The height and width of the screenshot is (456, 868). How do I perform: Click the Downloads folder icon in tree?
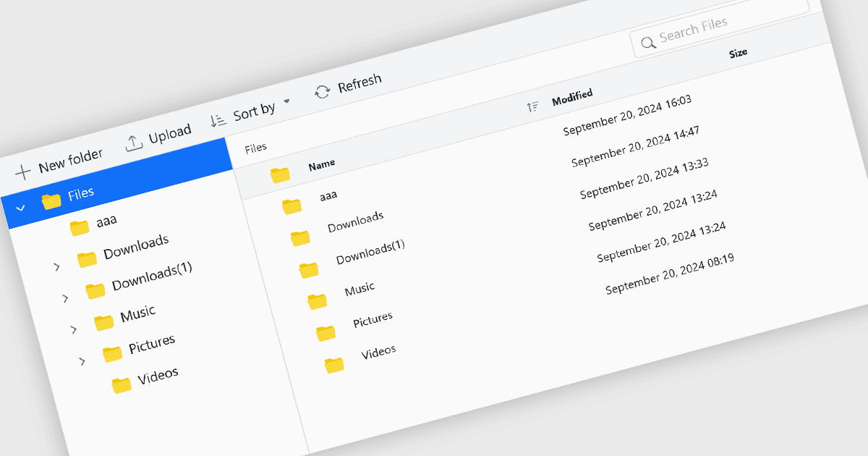click(87, 258)
